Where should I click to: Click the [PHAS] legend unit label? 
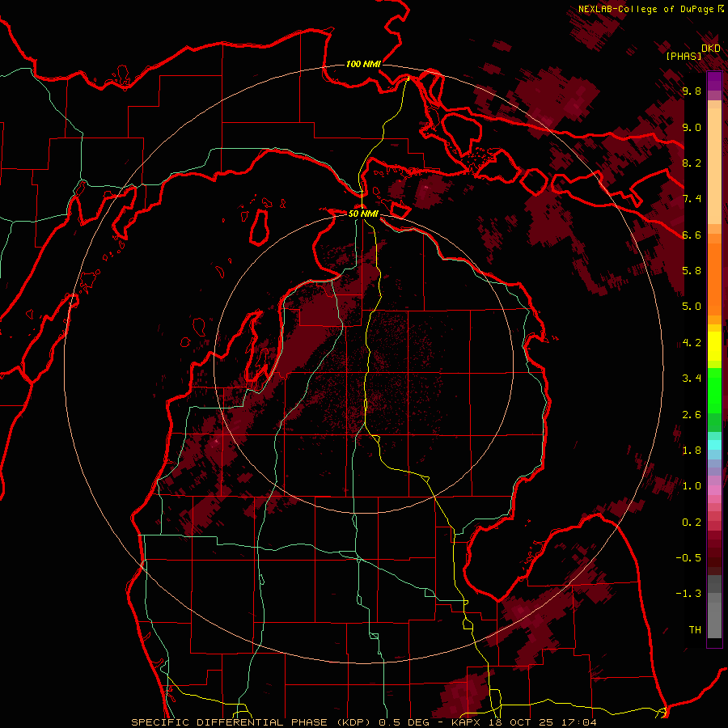coord(684,56)
